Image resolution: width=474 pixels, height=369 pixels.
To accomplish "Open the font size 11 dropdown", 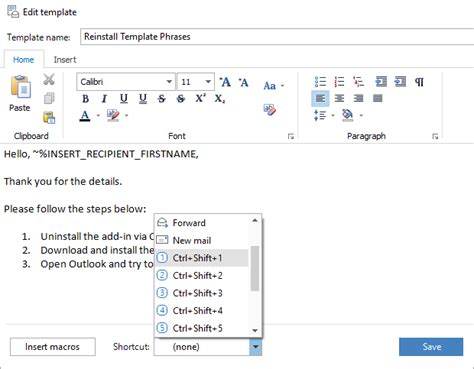I will click(208, 82).
